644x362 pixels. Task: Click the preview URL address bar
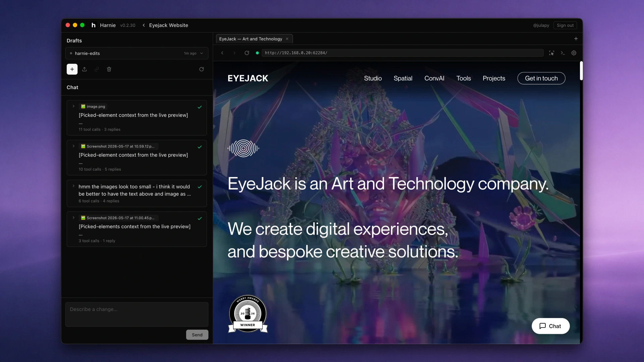coord(402,53)
